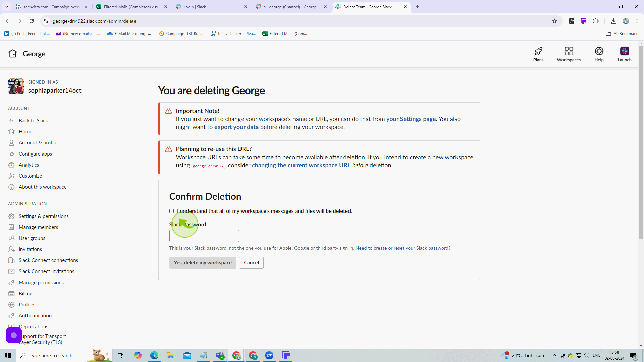Image resolution: width=644 pixels, height=362 pixels.
Task: Open Settings & permissions
Action: point(44,216)
